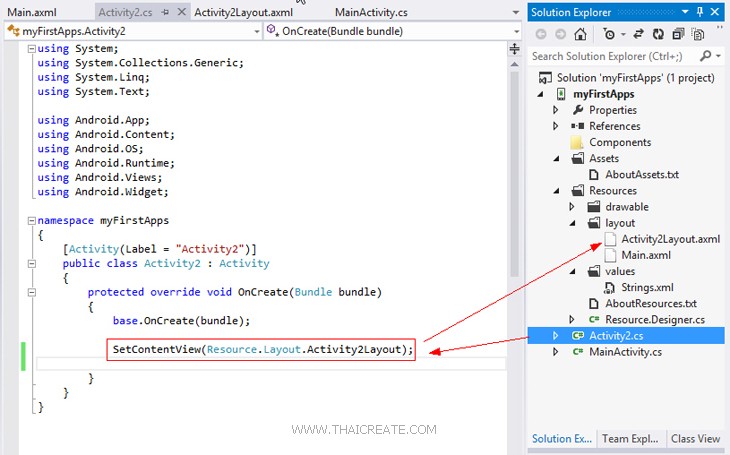Collapse the layout folder

tap(573, 224)
